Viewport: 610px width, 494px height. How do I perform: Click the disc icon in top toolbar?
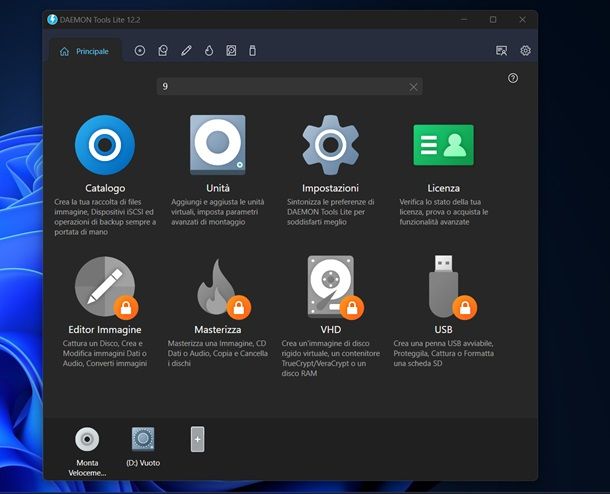tap(140, 51)
